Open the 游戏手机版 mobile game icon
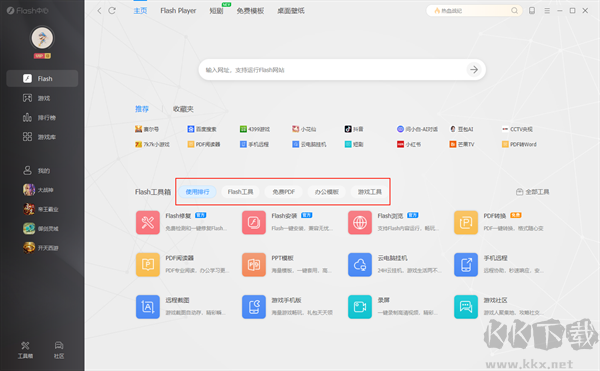 tap(254, 306)
